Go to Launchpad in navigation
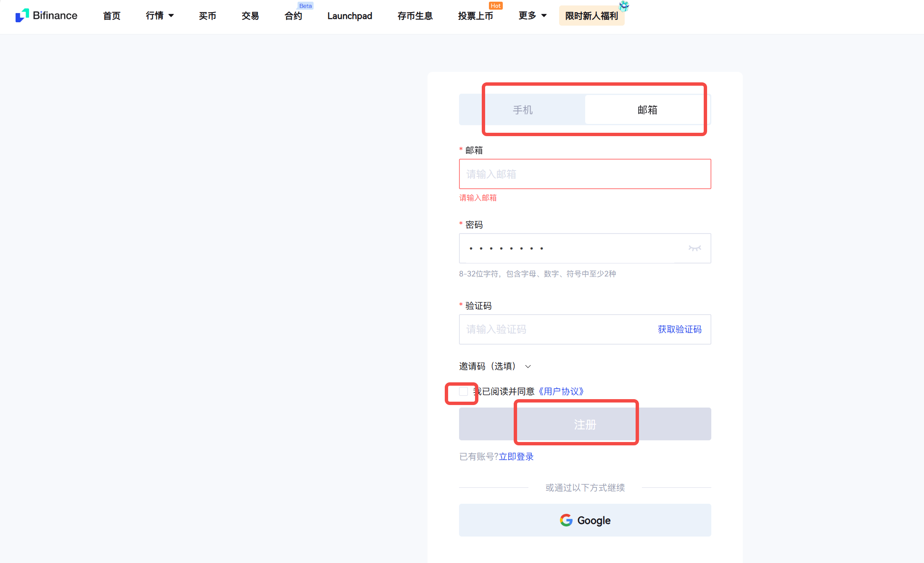This screenshot has width=924, height=563. tap(349, 16)
